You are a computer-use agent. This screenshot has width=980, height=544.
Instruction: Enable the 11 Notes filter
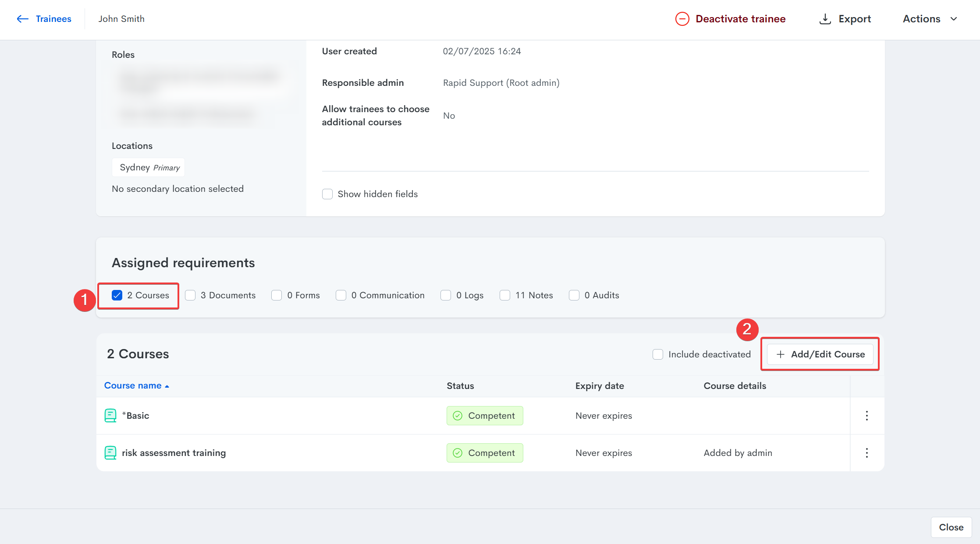coord(505,295)
